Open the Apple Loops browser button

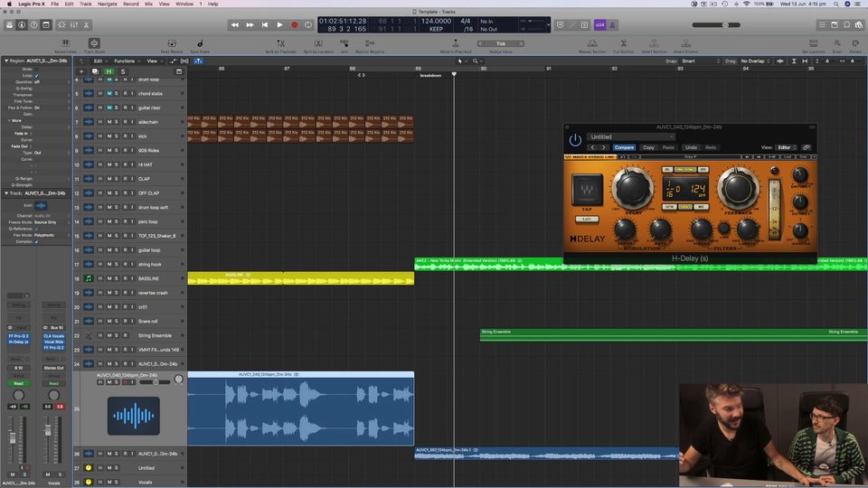pos(846,25)
